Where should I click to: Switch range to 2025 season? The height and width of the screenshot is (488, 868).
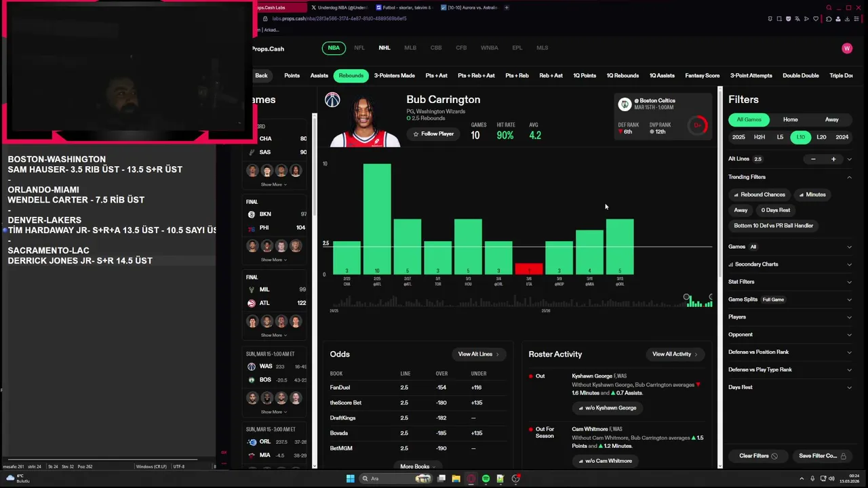[738, 137]
